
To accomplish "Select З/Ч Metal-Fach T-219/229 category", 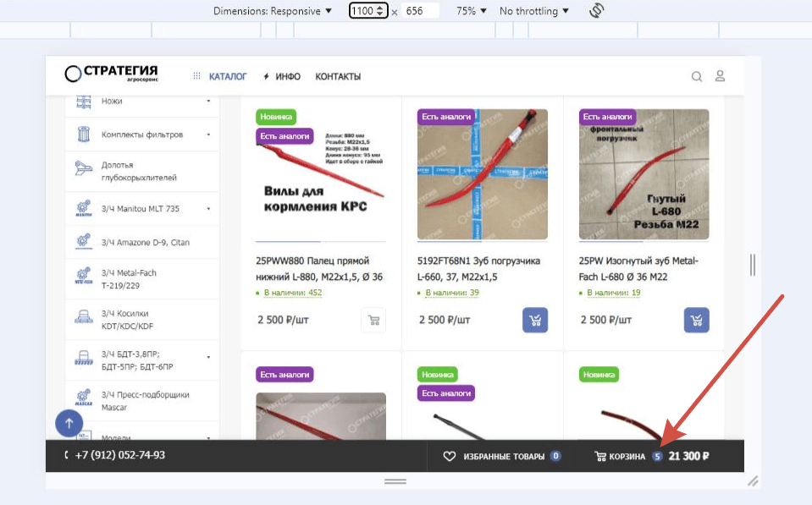I will [x=129, y=279].
